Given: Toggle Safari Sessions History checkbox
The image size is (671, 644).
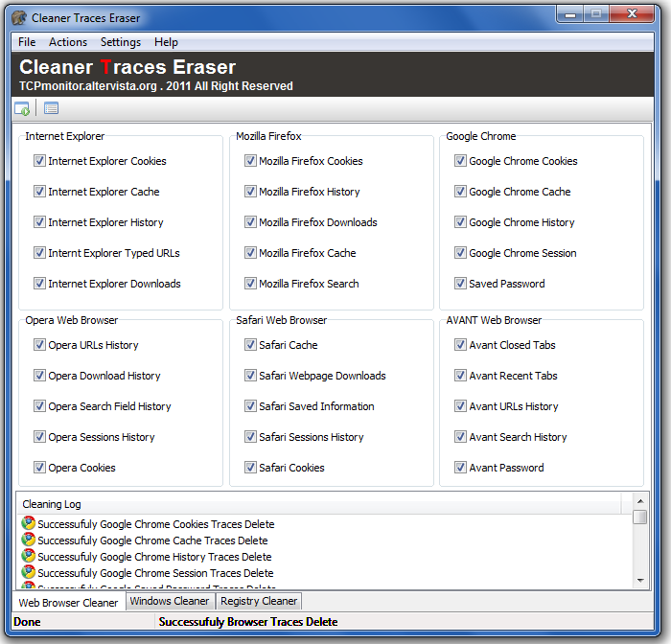Looking at the screenshot, I should (x=250, y=437).
